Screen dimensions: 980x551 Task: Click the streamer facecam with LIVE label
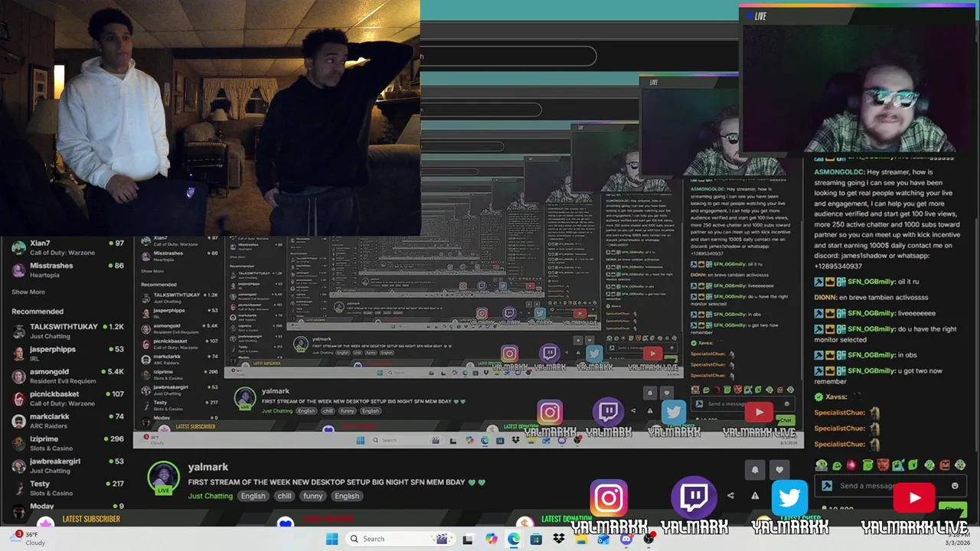858,80
